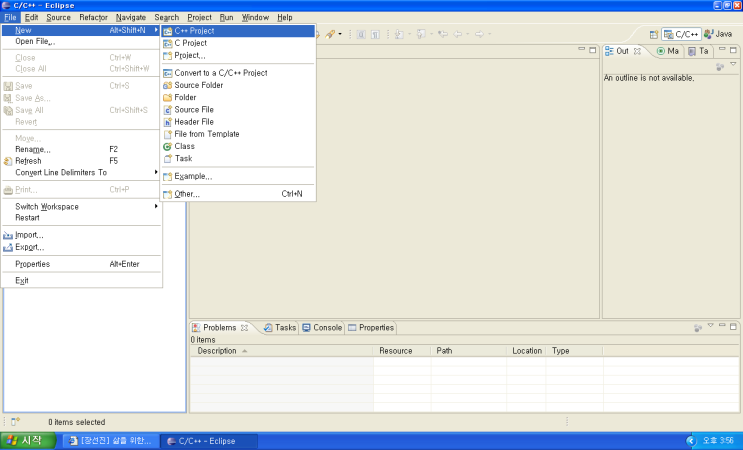743x450 pixels.
Task: Click the Search flashlight toolbar icon
Action: [x=330, y=34]
